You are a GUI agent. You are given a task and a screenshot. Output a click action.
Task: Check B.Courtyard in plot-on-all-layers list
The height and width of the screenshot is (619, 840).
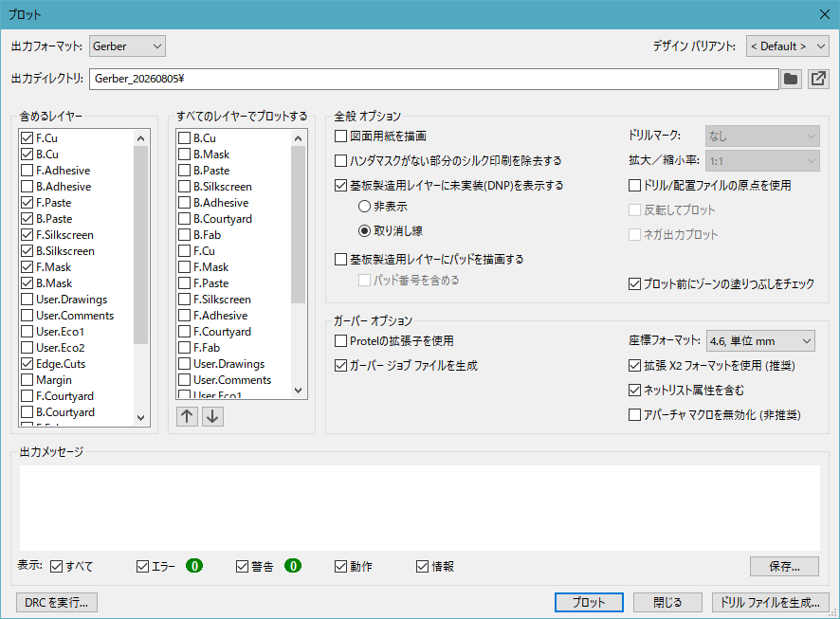(x=184, y=218)
